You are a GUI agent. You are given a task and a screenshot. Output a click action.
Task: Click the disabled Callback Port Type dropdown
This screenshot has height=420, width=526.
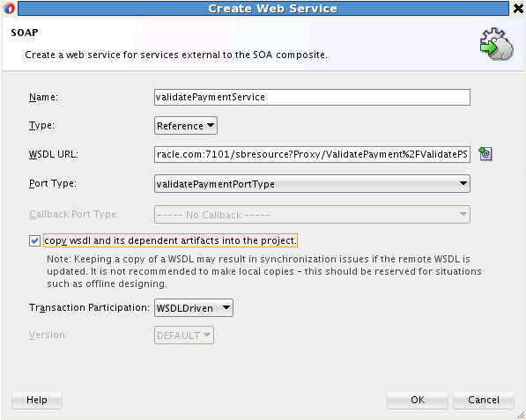312,215
